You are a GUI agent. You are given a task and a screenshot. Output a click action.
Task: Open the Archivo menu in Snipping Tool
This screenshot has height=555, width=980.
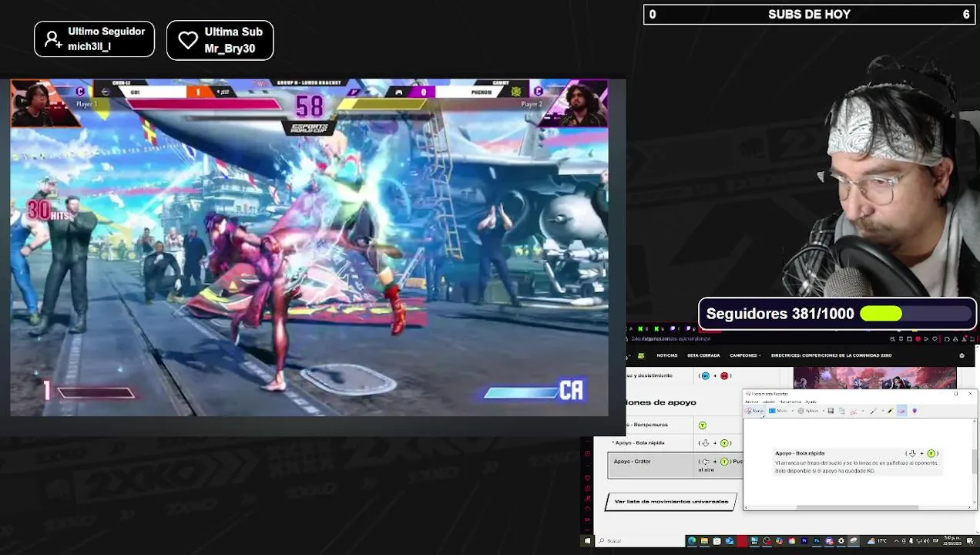tap(751, 402)
